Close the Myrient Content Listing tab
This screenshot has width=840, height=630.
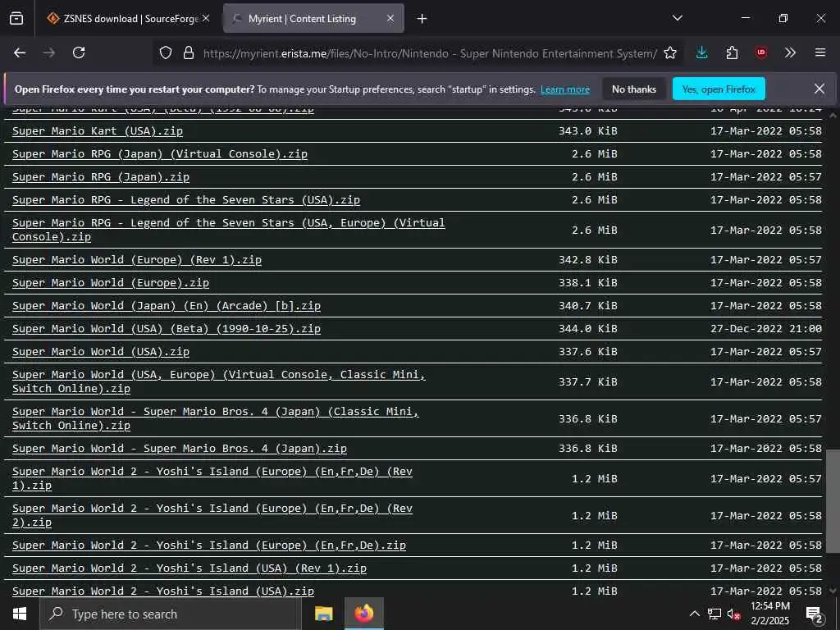tap(390, 18)
